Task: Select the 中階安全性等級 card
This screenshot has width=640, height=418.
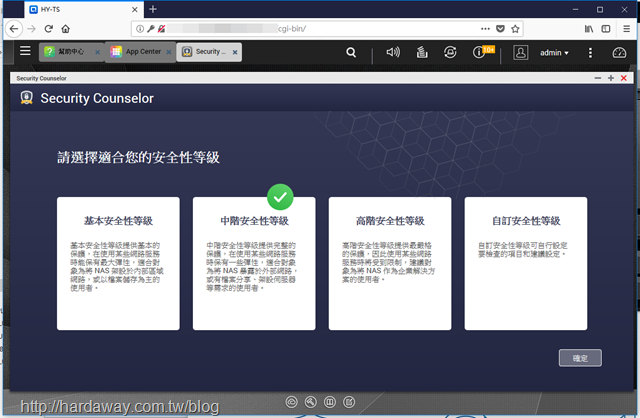Action: [254, 263]
